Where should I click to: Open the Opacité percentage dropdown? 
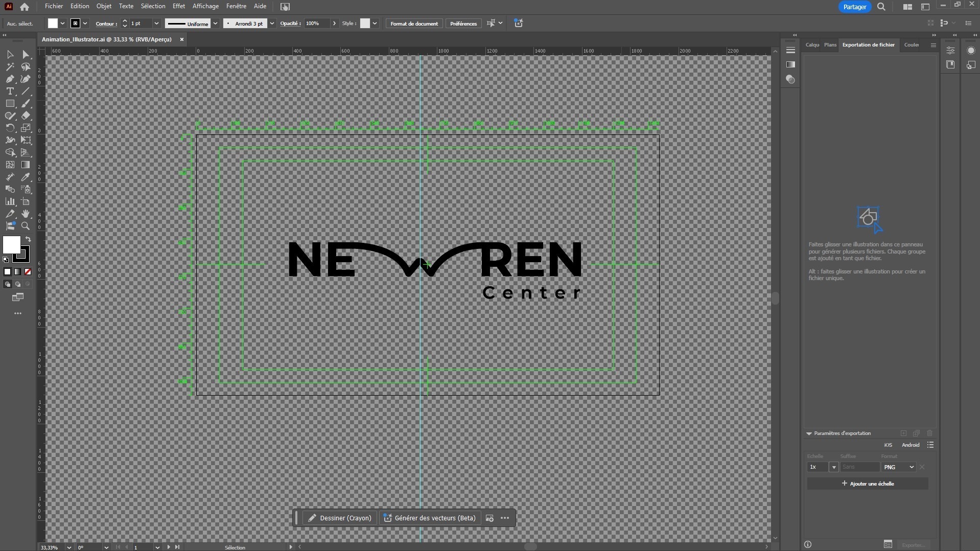(335, 24)
